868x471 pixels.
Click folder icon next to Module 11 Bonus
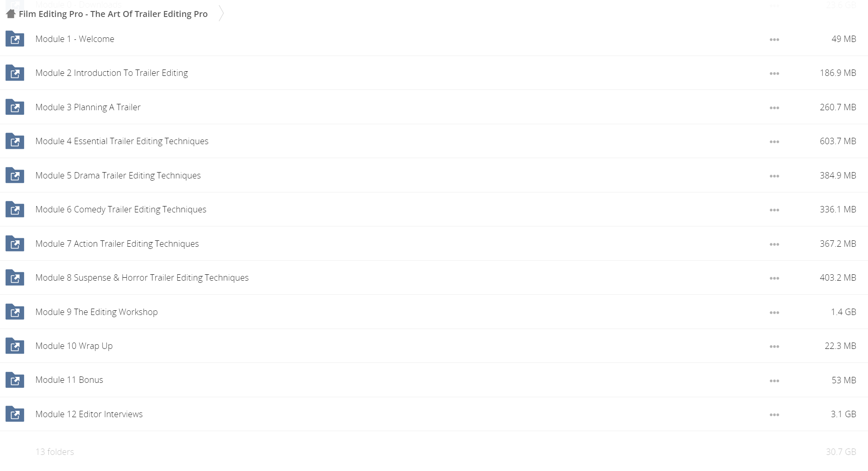15,380
